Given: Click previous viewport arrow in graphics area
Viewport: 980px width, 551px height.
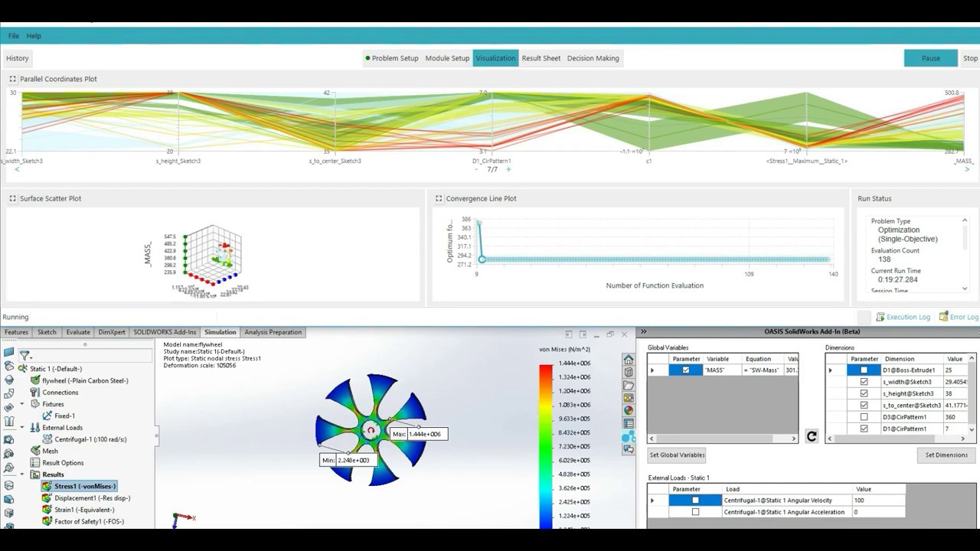Looking at the screenshot, I should (569, 334).
